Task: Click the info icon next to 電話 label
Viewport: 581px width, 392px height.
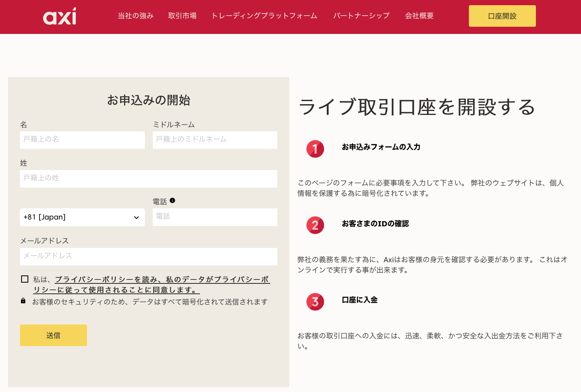Action: [172, 200]
